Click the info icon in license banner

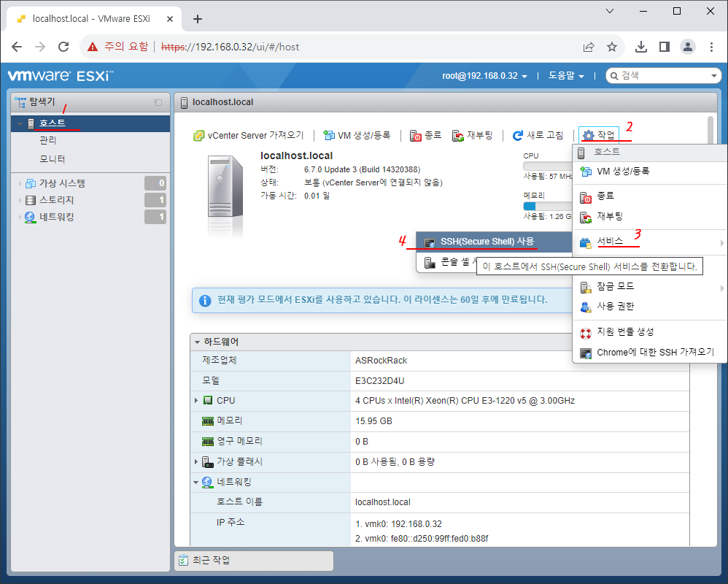205,301
